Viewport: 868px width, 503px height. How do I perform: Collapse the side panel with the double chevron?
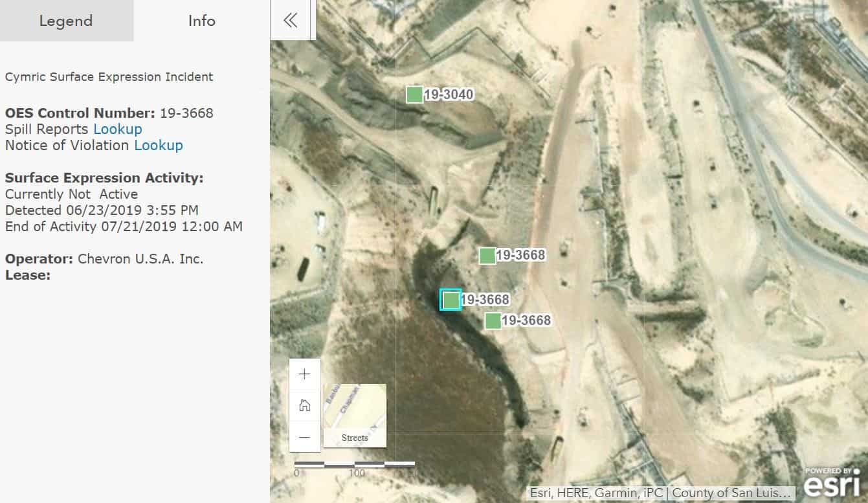291,20
